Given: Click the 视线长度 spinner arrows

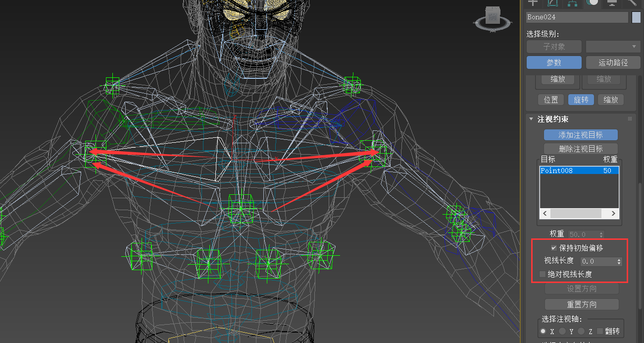Looking at the screenshot, I should (x=619, y=261).
